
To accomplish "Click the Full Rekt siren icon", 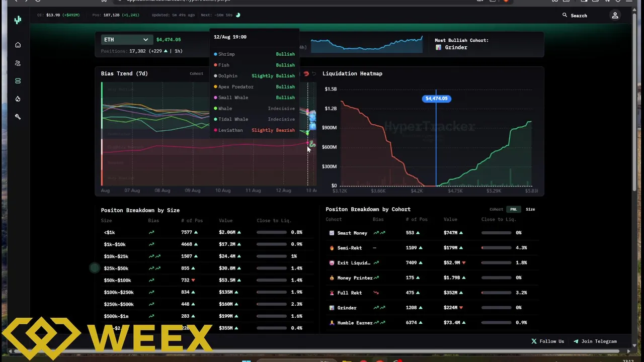I will click(x=332, y=293).
